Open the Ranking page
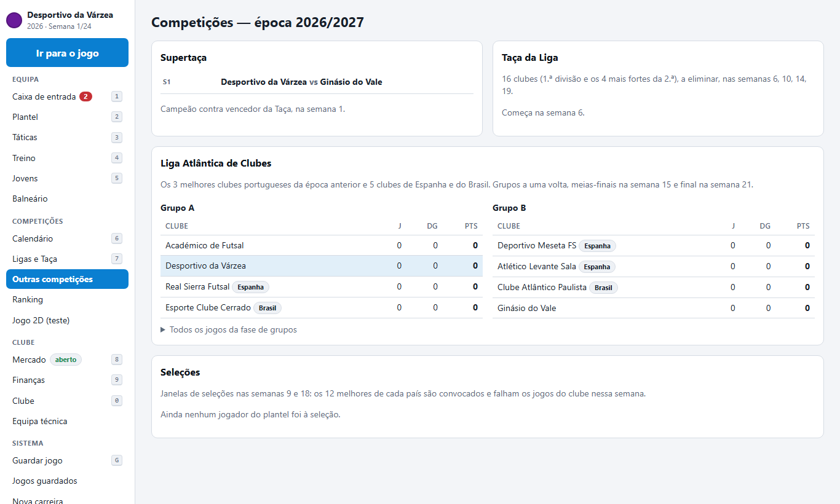This screenshot has height=504, width=840. coord(67,299)
